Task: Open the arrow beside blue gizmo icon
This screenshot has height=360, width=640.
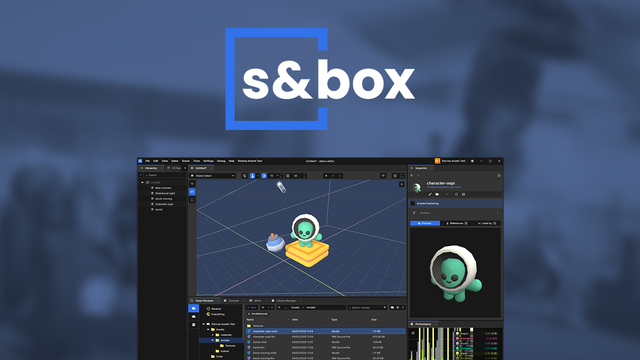Action: 258,176
